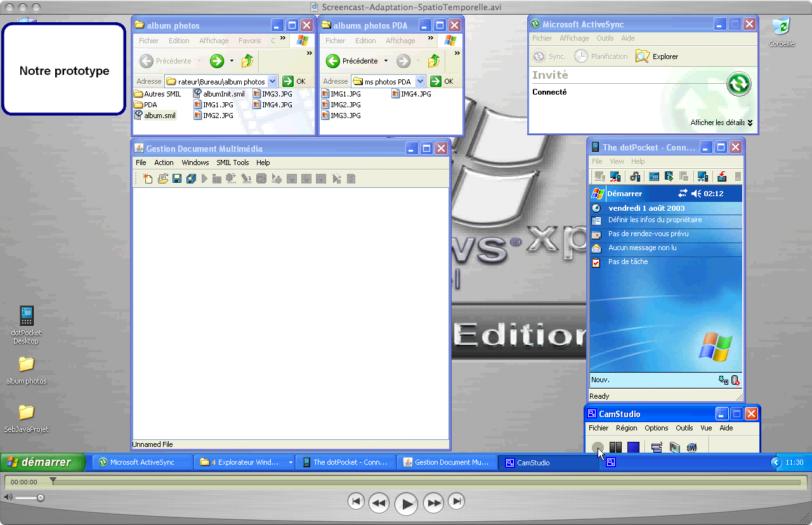Image resolution: width=812 pixels, height=525 pixels.
Task: Click the démarrer Start button
Action: (x=43, y=462)
